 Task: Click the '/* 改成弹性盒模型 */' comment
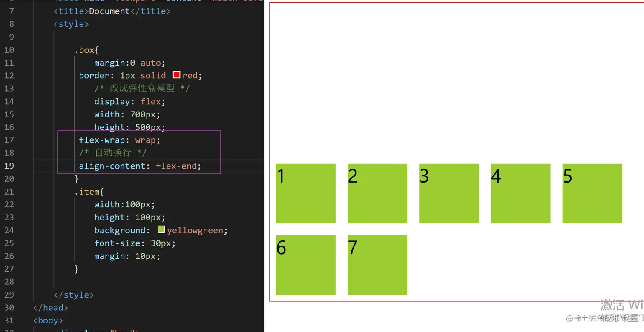pos(142,88)
